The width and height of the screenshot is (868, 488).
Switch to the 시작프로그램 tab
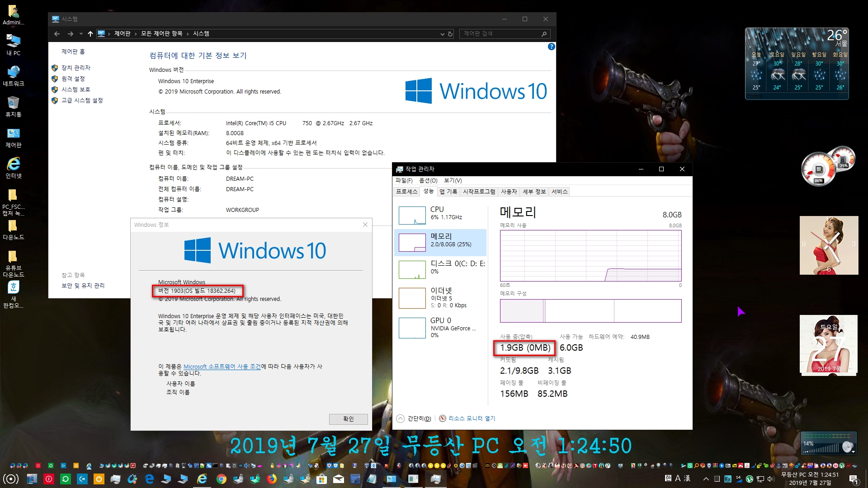tap(479, 192)
